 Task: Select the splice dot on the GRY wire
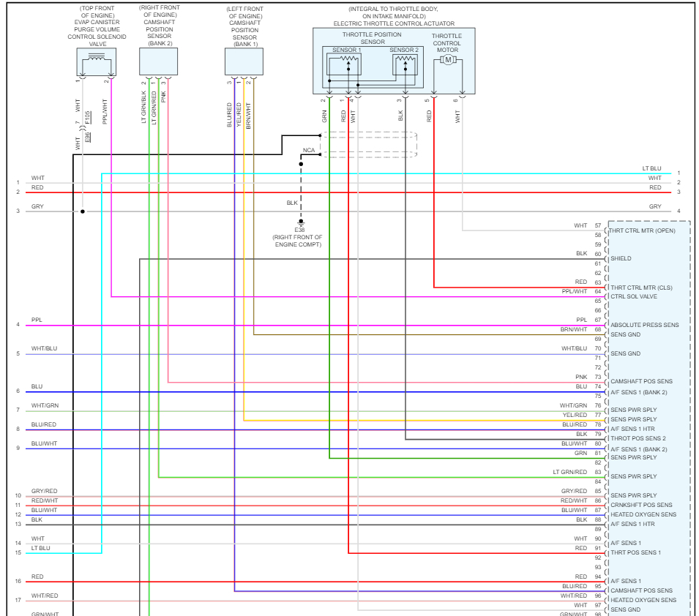point(83,211)
